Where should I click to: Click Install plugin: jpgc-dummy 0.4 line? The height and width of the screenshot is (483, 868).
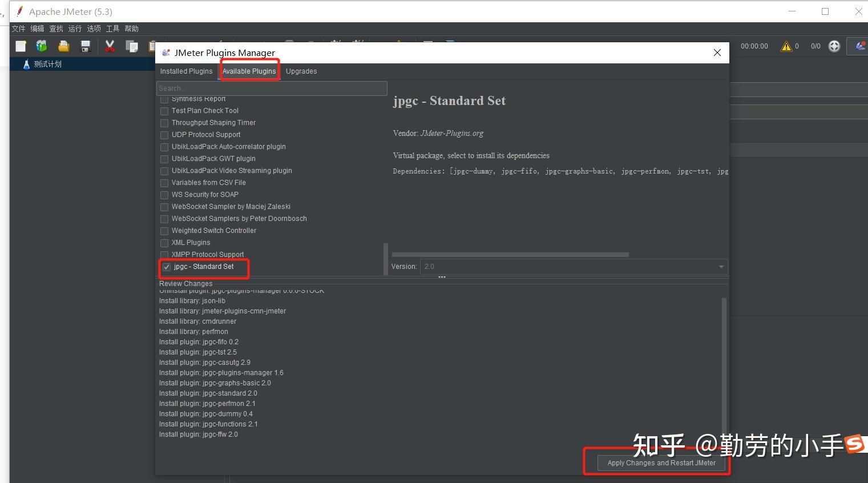click(x=206, y=414)
